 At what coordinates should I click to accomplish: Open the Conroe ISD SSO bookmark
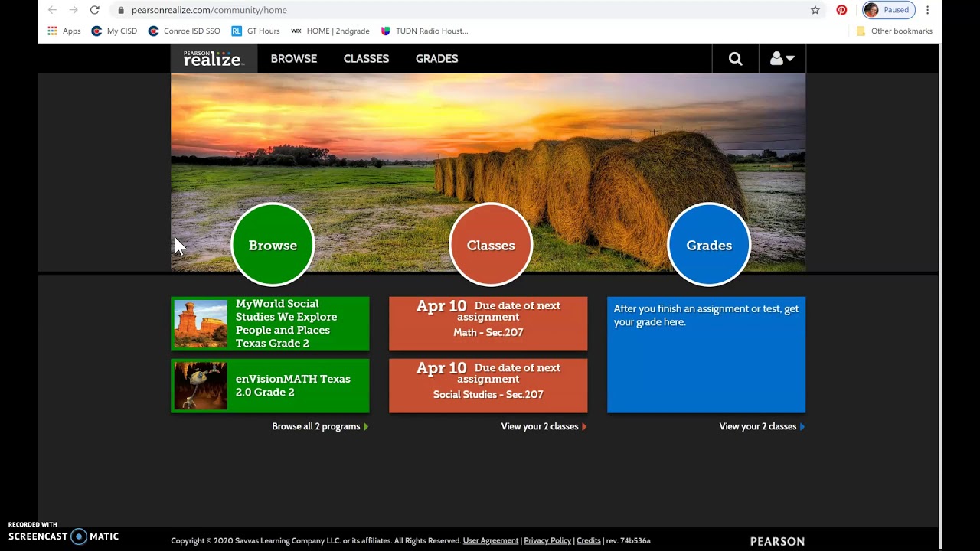(x=184, y=31)
